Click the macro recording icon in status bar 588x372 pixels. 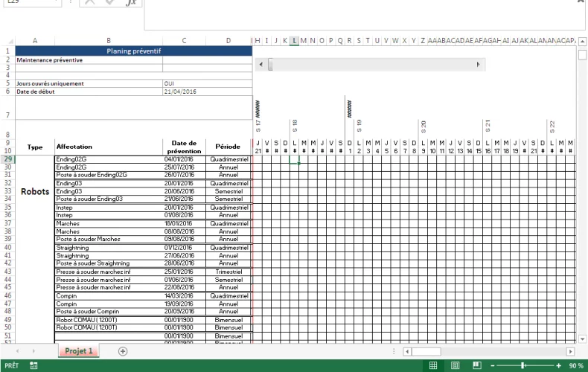point(34,365)
